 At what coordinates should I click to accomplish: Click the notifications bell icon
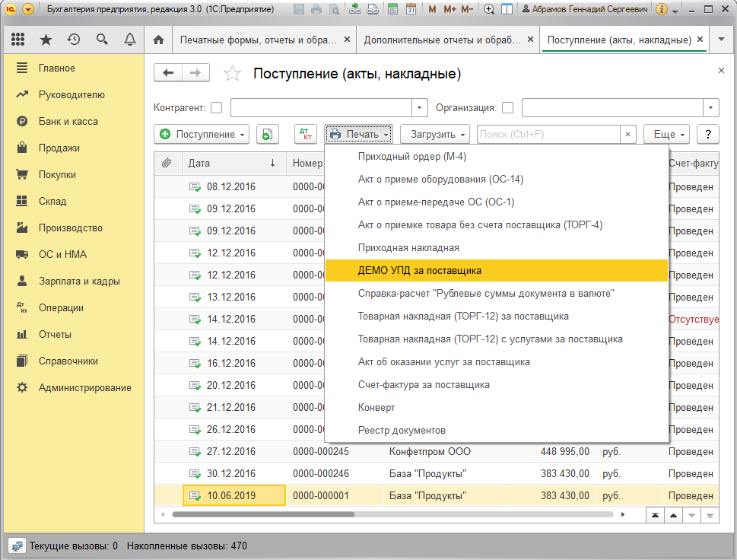point(130,40)
